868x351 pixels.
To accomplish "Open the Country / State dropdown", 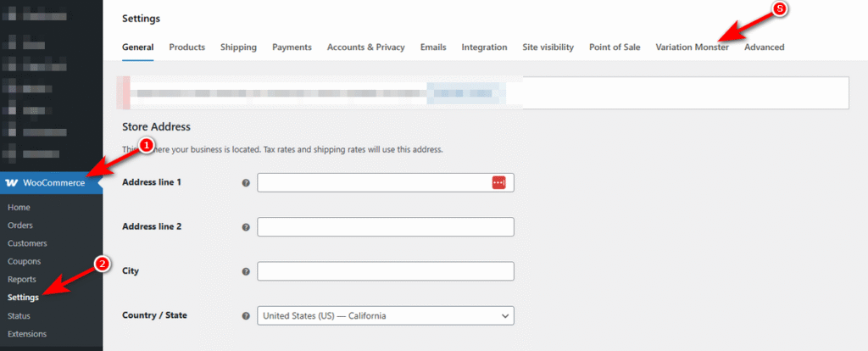I will pyautogui.click(x=386, y=316).
